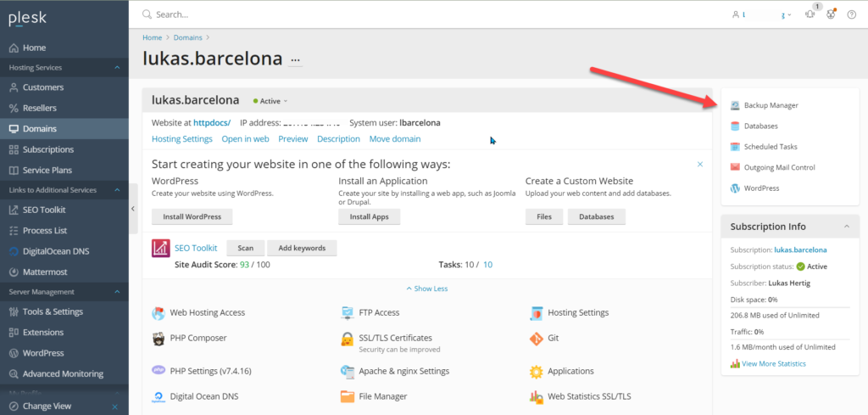Collapse tools with Show Less
Screen dimensions: 868x415
[x=427, y=289]
